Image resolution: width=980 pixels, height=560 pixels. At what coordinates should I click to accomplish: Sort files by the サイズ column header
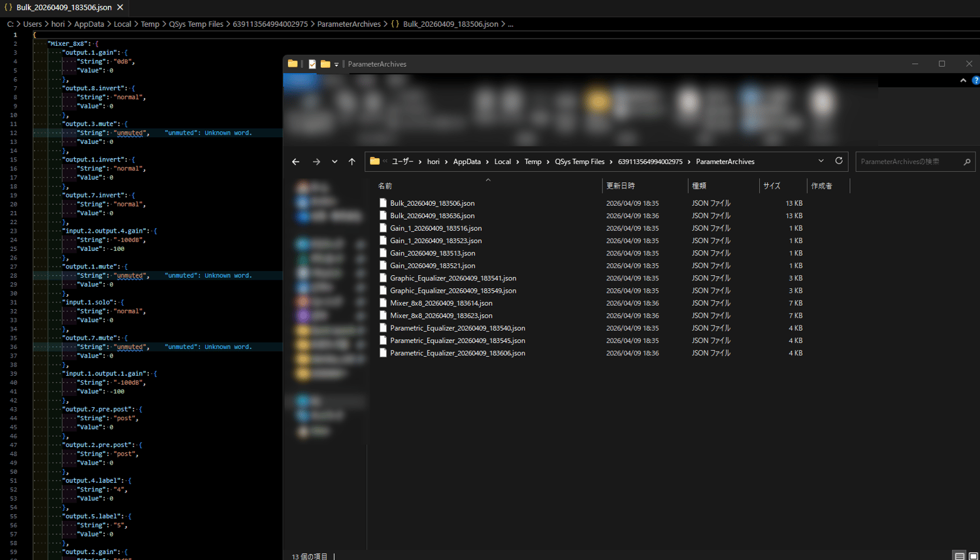pyautogui.click(x=783, y=186)
